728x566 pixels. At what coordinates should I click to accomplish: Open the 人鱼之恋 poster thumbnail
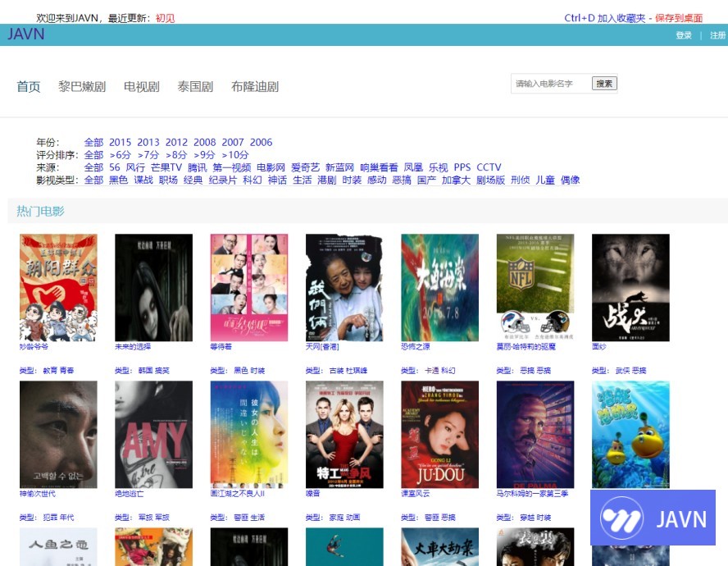[x=58, y=547]
